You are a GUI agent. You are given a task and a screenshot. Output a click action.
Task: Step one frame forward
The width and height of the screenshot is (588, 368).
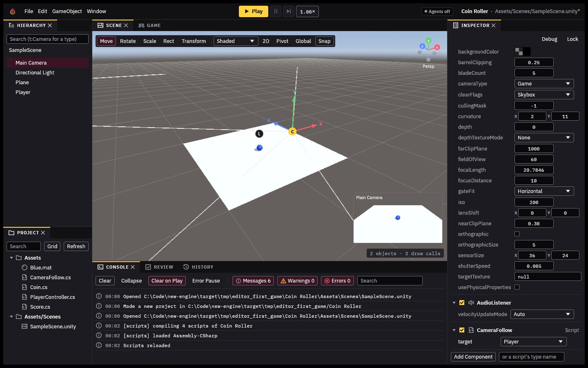(289, 11)
